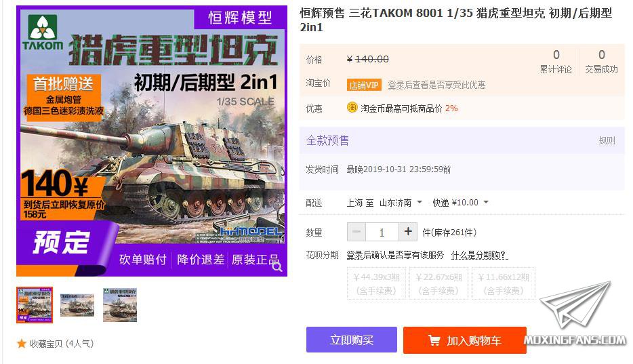Image resolution: width=633 pixels, height=364 pixels.
Task: Open the 快递 ¥10.00 shipping dropdown
Action: (x=461, y=203)
